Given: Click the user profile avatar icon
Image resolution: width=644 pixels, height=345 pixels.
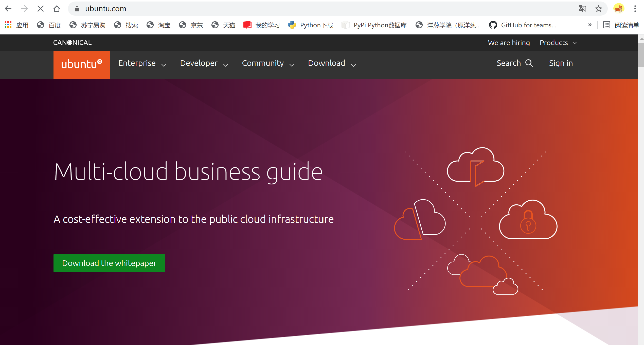Looking at the screenshot, I should [x=619, y=9].
